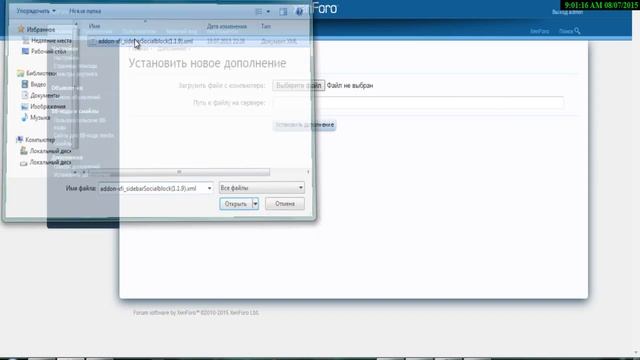
Task: Select Компьютер in the navigation pane
Action: (x=36, y=140)
